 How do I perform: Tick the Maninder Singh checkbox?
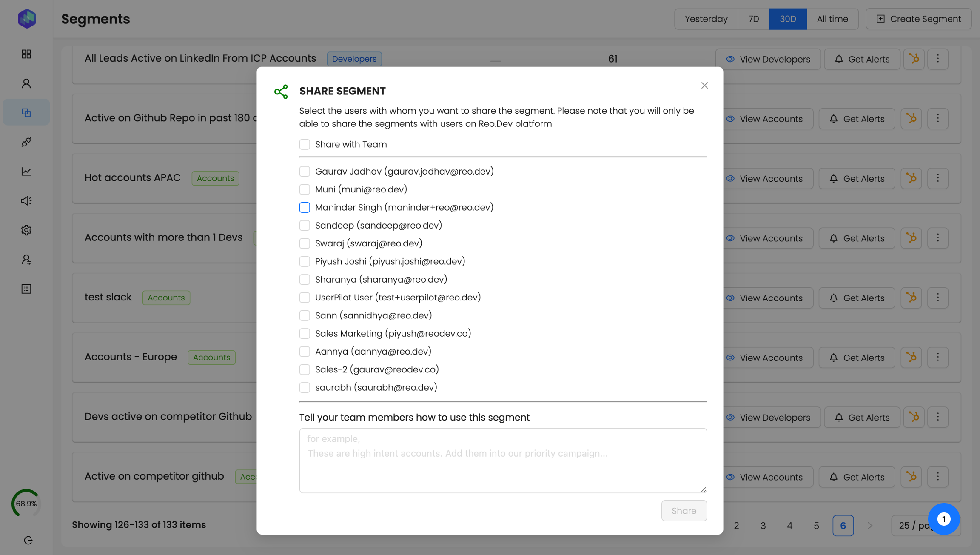click(305, 207)
